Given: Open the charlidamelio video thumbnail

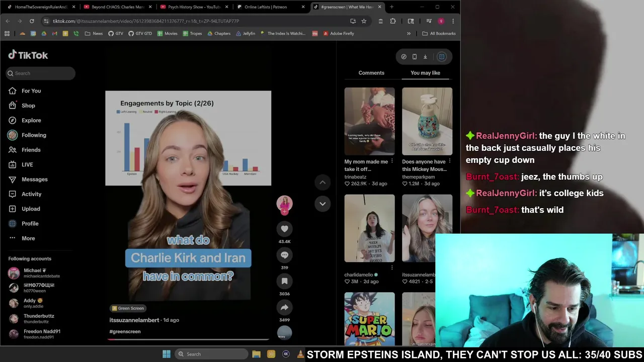Looking at the screenshot, I should [x=369, y=228].
